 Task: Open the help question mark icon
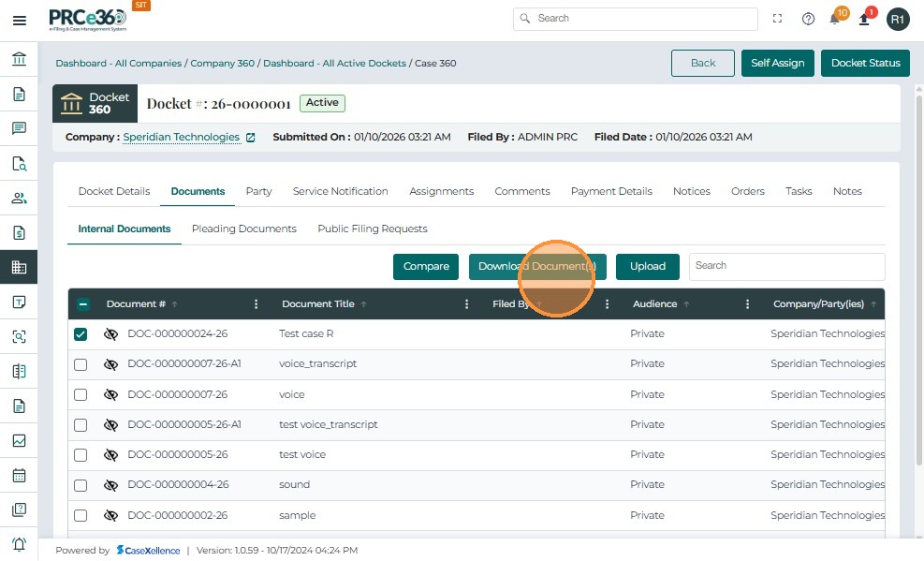click(x=808, y=19)
